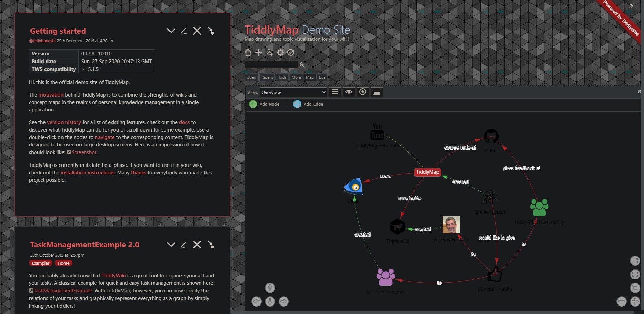The height and width of the screenshot is (314, 644).
Task: Close the TaskManagementExample 2.0 tiddler
Action: (x=197, y=244)
